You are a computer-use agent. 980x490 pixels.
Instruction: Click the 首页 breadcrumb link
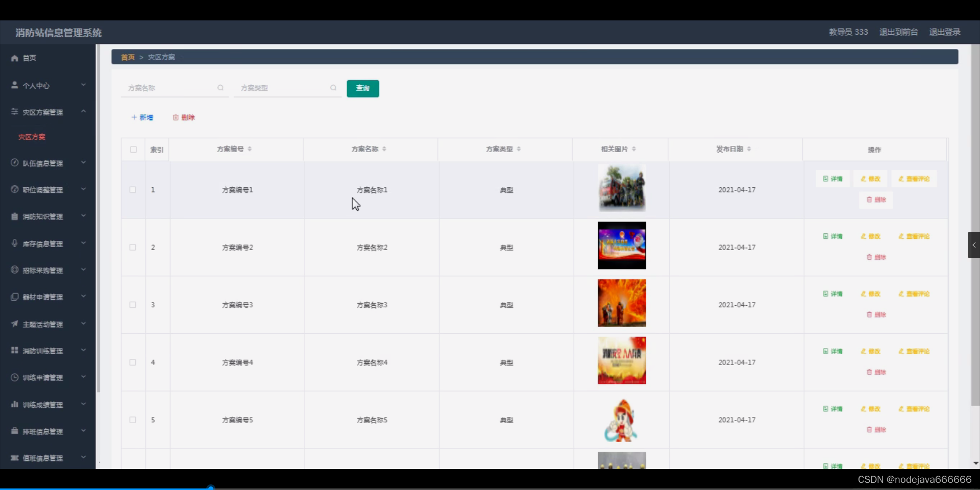pyautogui.click(x=128, y=57)
